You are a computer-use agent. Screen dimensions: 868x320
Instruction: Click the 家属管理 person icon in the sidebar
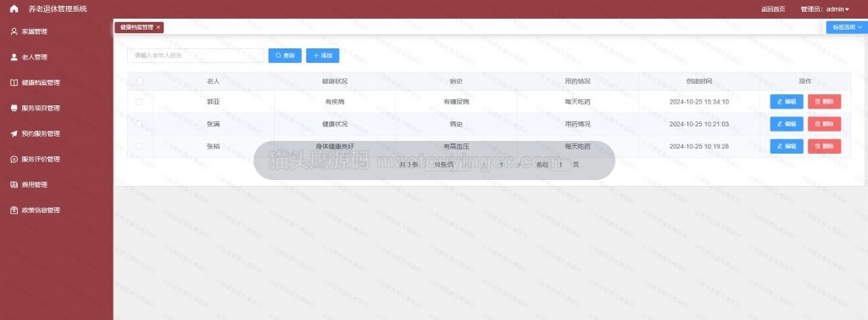pyautogui.click(x=14, y=31)
